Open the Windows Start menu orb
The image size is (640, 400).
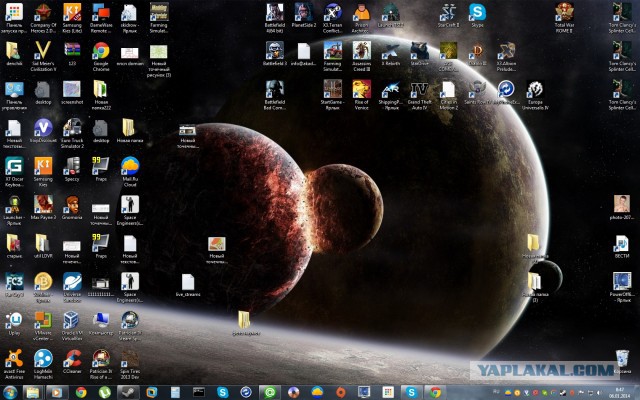[10, 393]
